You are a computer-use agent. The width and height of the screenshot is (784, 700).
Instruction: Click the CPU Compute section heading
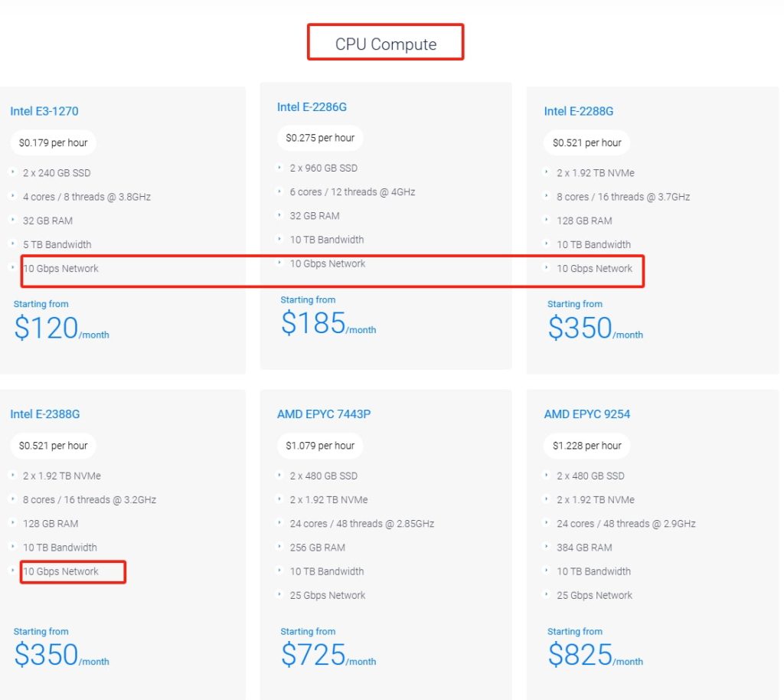click(386, 44)
